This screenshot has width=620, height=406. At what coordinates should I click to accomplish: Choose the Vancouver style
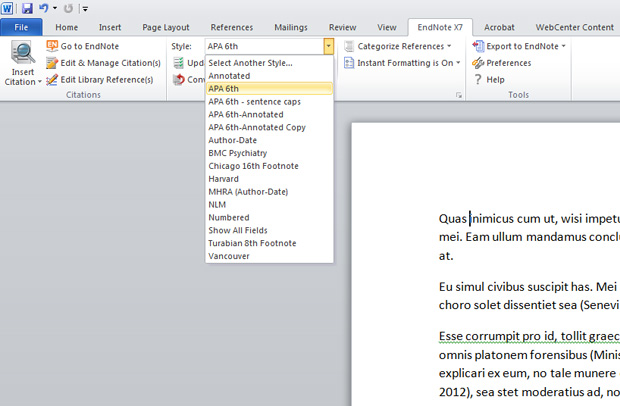(269, 256)
